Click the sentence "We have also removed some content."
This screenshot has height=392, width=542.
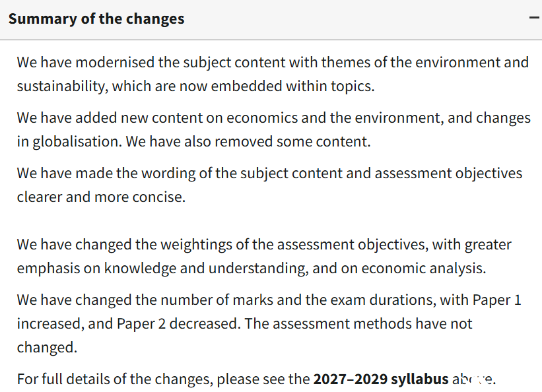[x=248, y=141]
